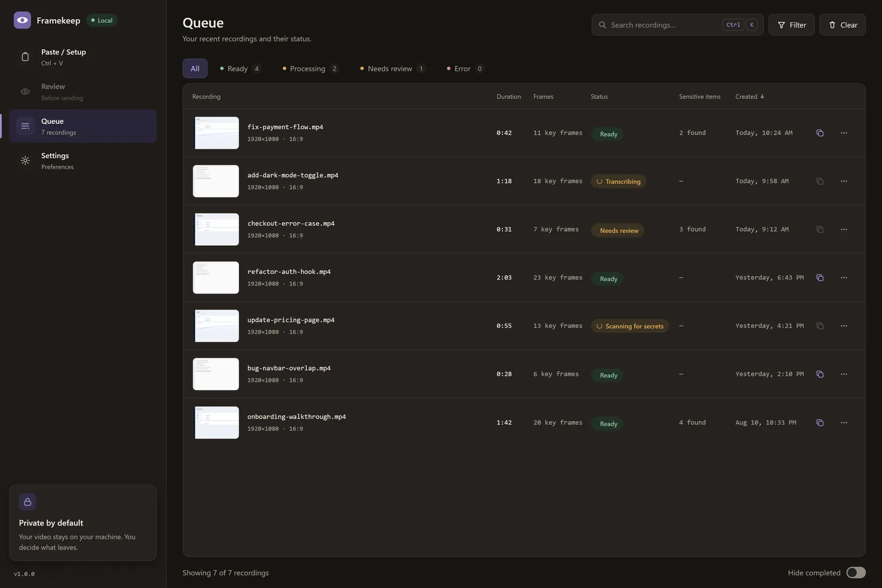
Task: Open Paste / Setup in sidebar
Action: [x=83, y=57]
